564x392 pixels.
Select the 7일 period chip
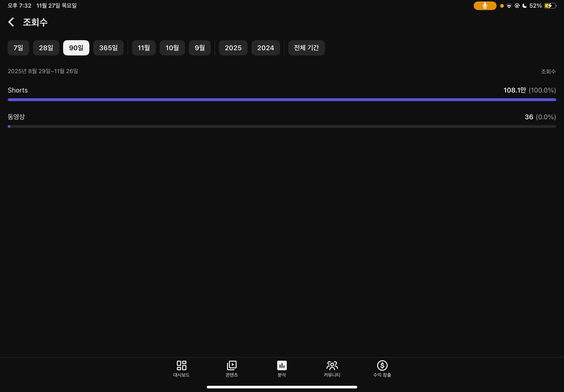pyautogui.click(x=18, y=48)
